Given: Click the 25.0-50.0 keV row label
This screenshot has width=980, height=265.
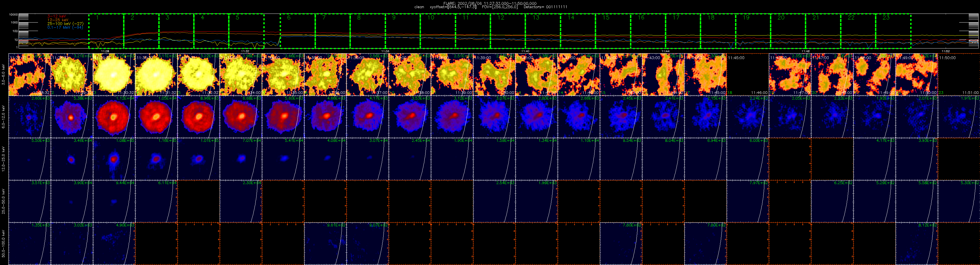Looking at the screenshot, I should [x=4, y=201].
